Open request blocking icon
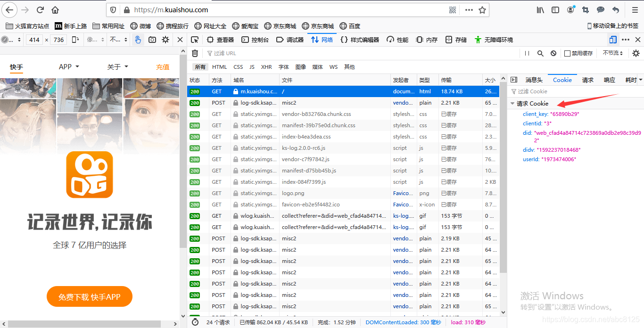 coord(553,54)
